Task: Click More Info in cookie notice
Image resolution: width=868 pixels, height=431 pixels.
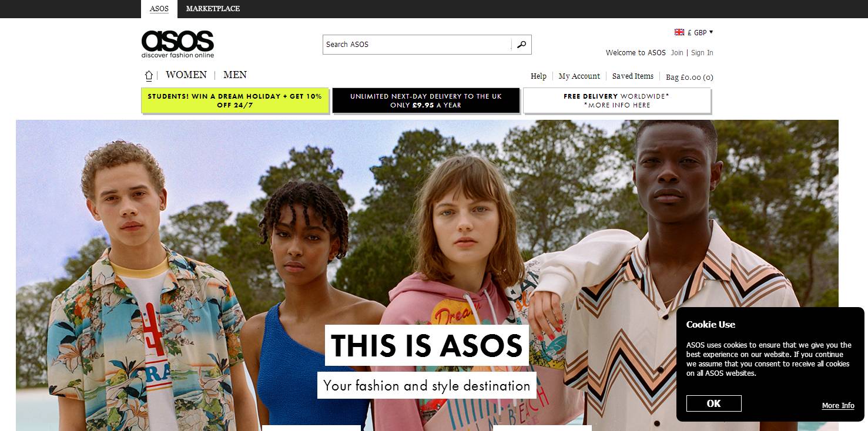Action: (838, 406)
